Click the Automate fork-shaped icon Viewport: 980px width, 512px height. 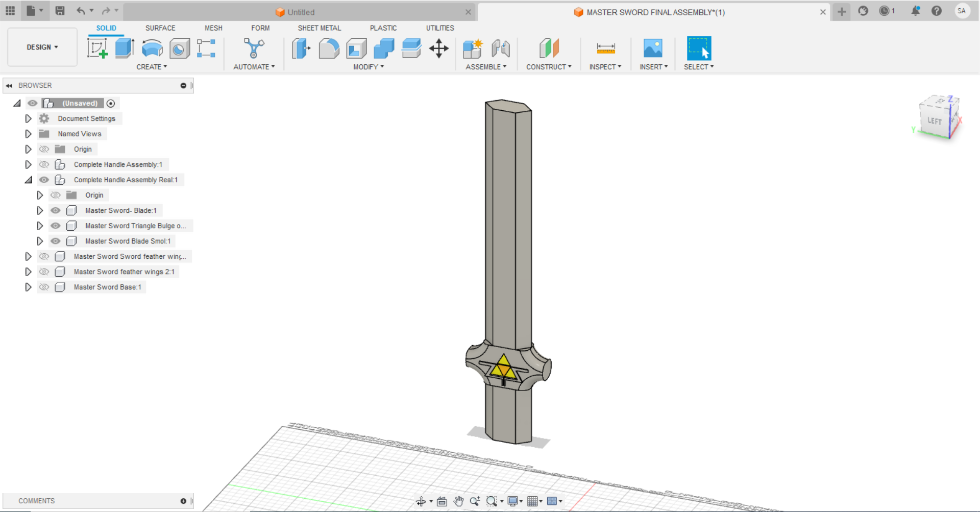click(x=254, y=48)
